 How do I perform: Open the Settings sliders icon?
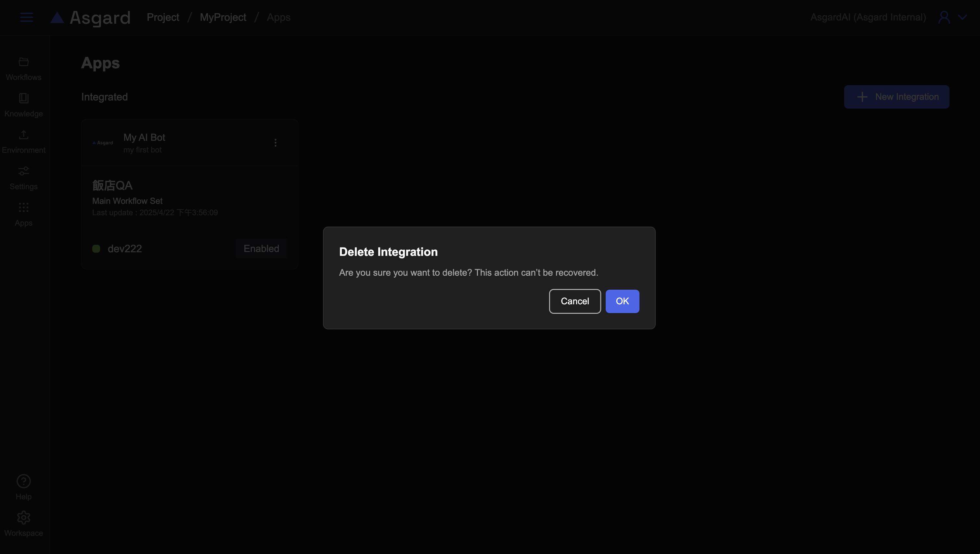[24, 171]
